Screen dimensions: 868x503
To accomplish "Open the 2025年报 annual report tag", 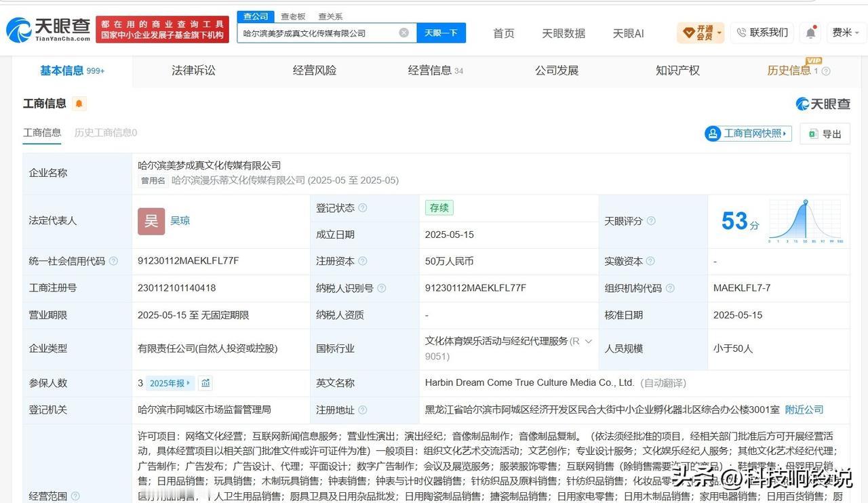I will (x=170, y=383).
